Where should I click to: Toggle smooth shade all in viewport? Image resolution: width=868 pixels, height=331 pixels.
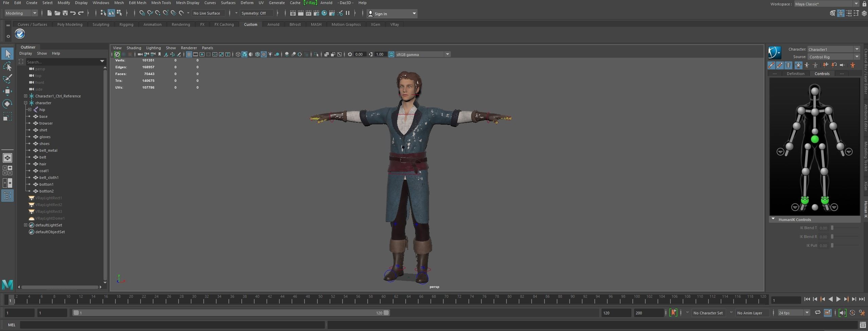(x=244, y=54)
